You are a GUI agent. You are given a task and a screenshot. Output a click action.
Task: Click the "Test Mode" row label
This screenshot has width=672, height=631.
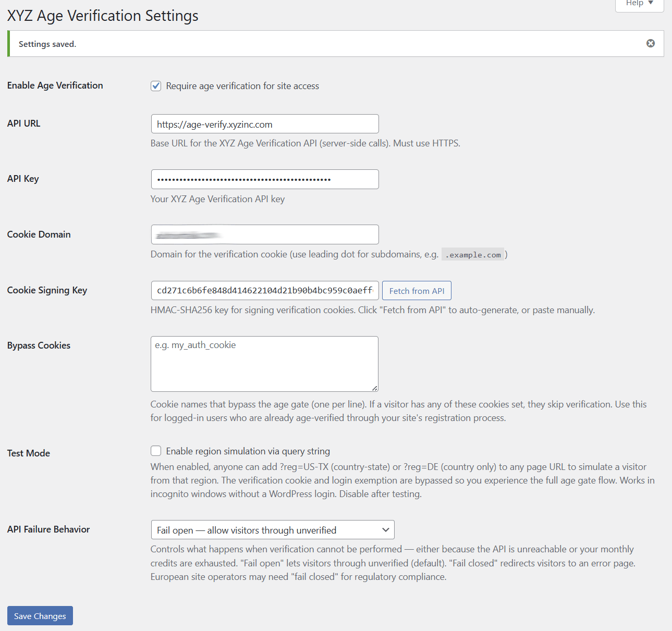pos(29,453)
